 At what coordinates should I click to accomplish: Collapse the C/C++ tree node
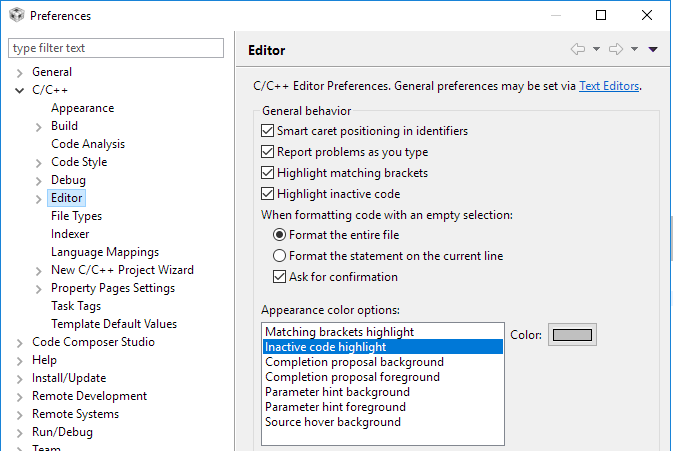click(x=20, y=91)
